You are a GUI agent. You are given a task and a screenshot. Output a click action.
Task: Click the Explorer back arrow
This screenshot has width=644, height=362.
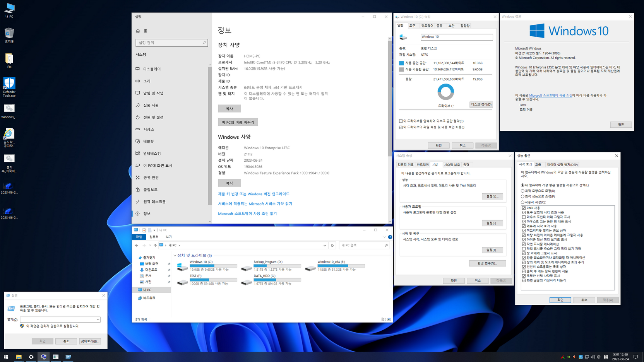(137, 245)
